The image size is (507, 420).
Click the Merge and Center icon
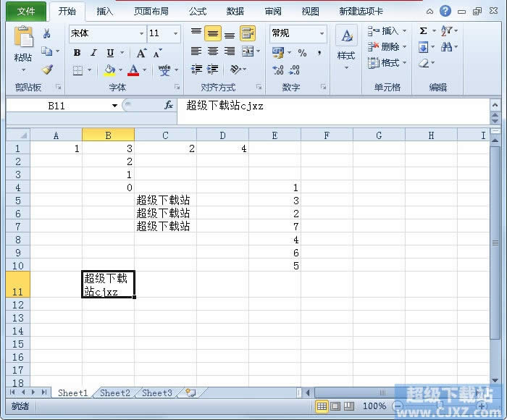point(248,51)
